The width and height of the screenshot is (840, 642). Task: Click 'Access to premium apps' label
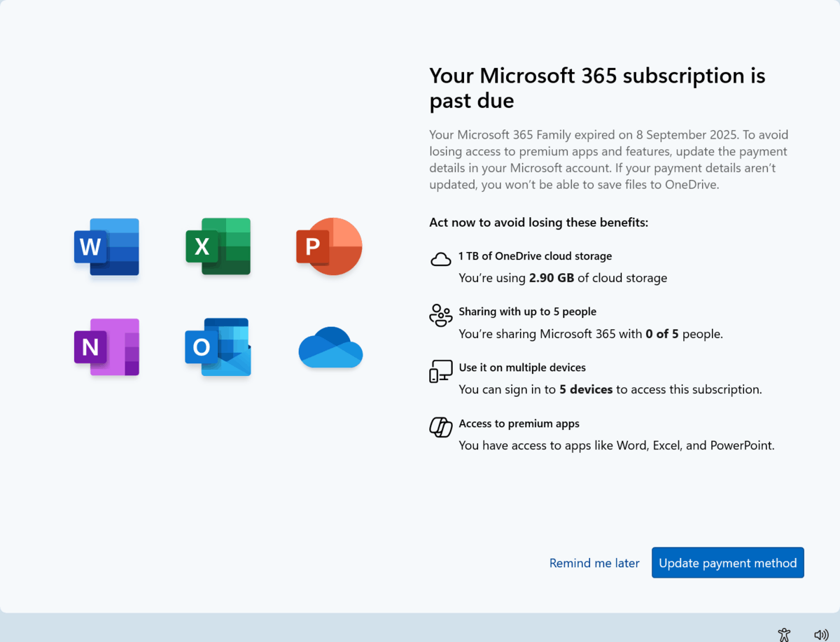pos(519,424)
